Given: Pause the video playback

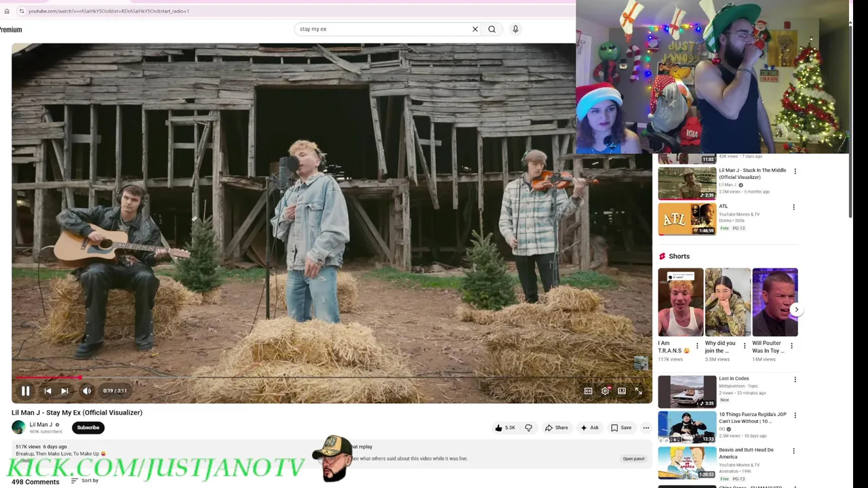Looking at the screenshot, I should pos(25,391).
